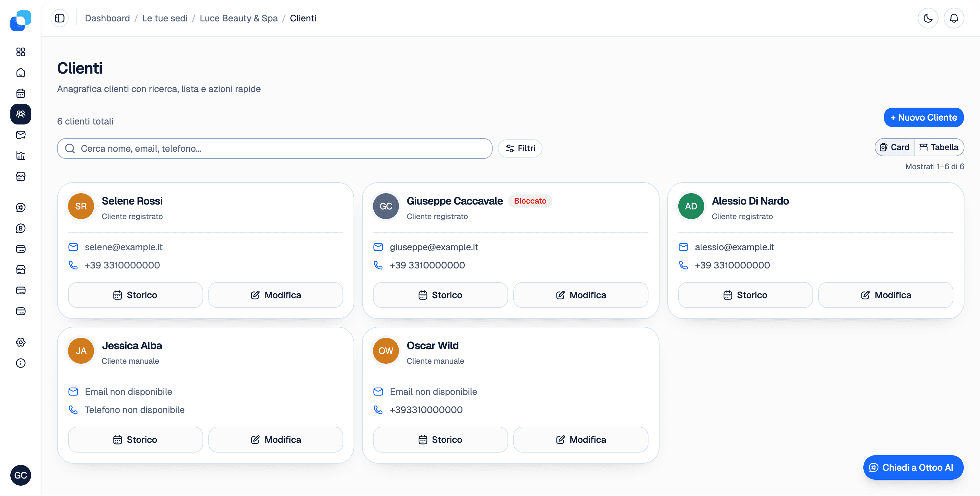980x496 pixels.
Task: Open the analytics bar chart sidebar icon
Action: [20, 156]
